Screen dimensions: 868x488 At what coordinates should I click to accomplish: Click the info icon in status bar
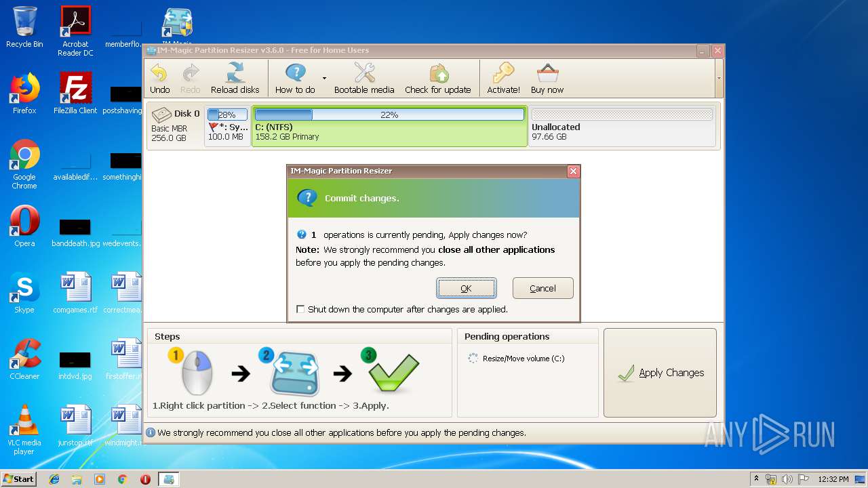point(151,432)
